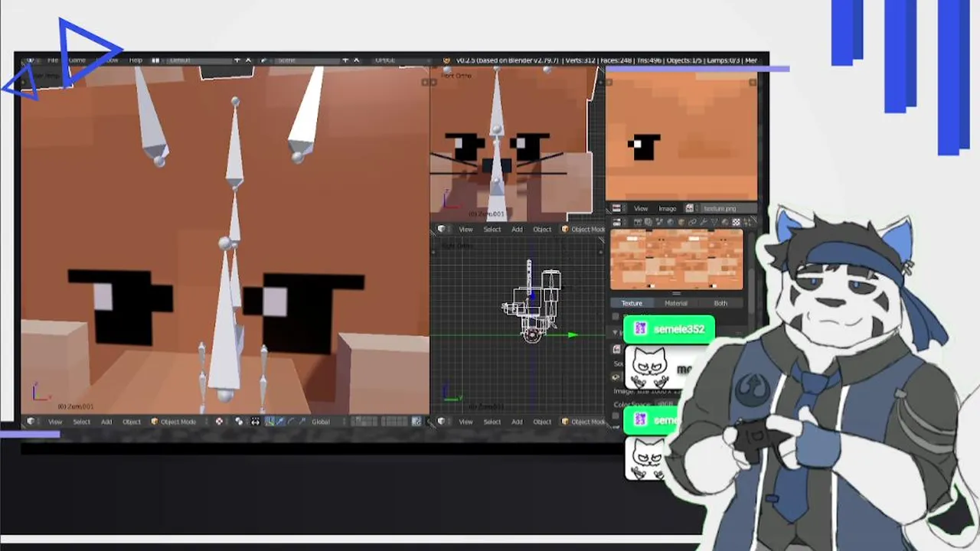Open the Object properties tab icon
This screenshot has width=980, height=551.
pyautogui.click(x=681, y=222)
